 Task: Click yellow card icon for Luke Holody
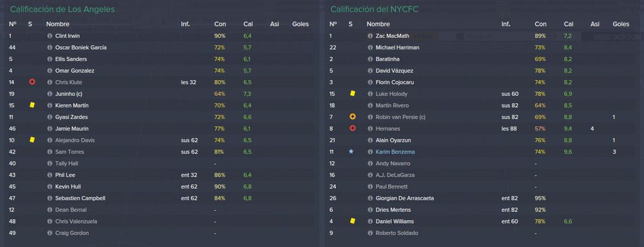tap(352, 93)
